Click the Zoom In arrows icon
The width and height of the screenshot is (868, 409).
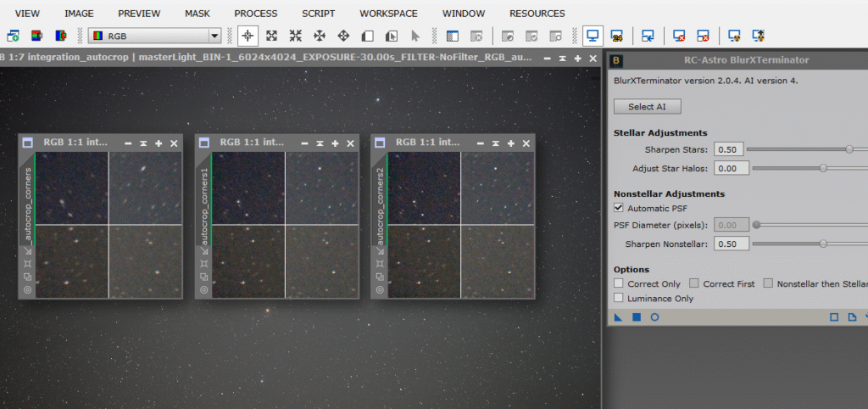(x=271, y=36)
